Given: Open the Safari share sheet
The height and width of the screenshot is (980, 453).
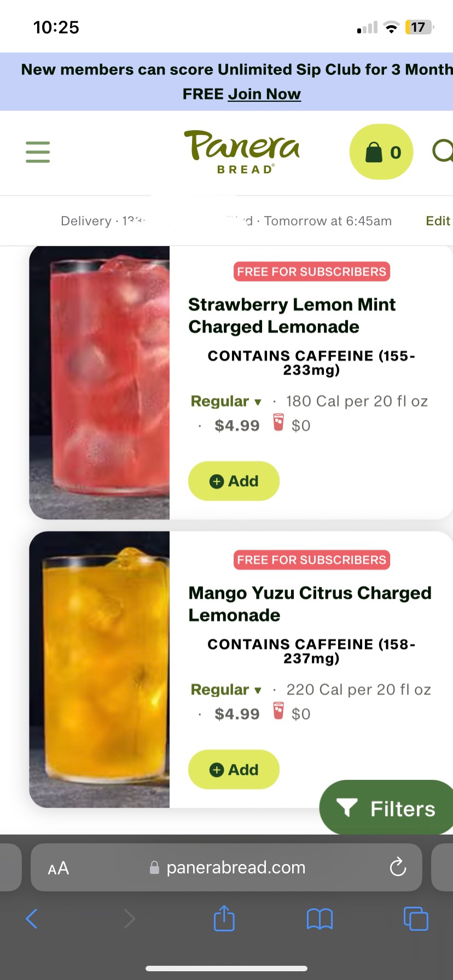Looking at the screenshot, I should pyautogui.click(x=224, y=918).
